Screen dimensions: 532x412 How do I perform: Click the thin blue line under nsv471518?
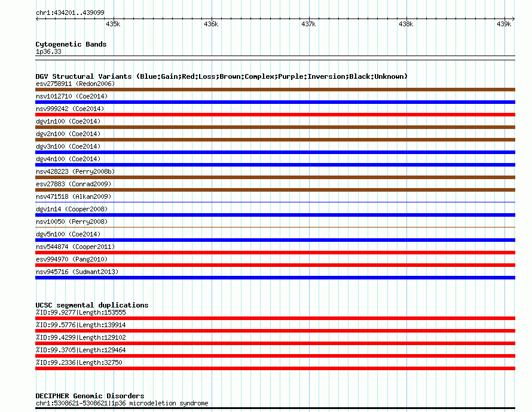[x=275, y=202]
